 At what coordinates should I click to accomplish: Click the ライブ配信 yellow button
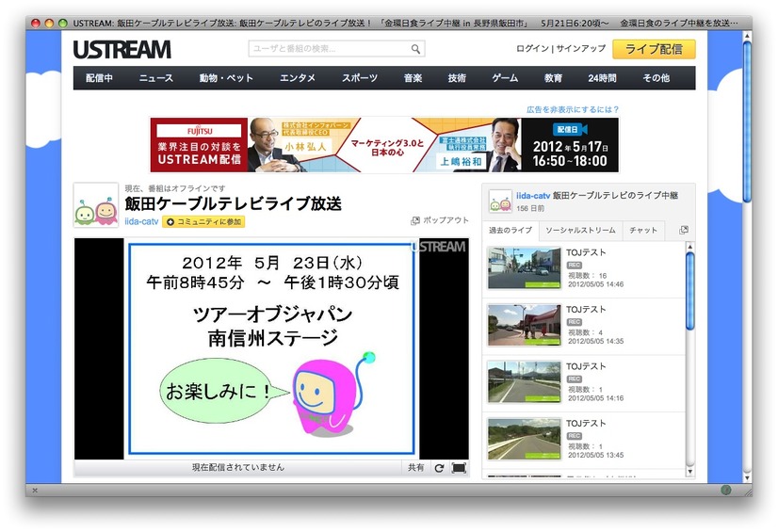click(x=654, y=49)
